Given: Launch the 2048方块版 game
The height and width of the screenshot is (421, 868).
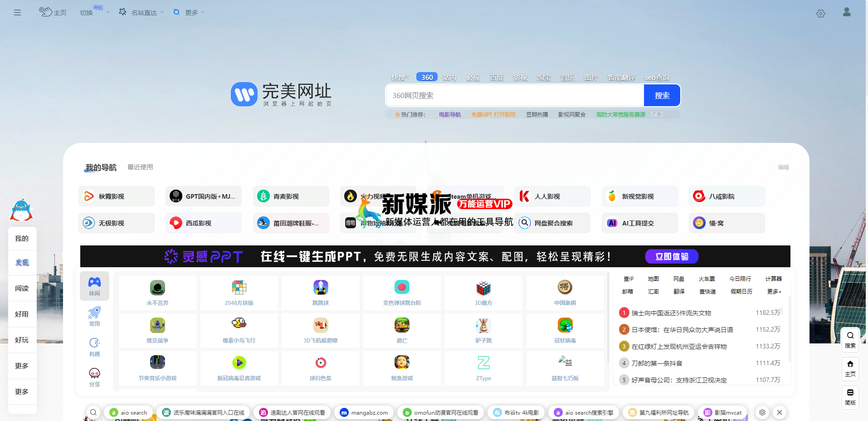Looking at the screenshot, I should [239, 293].
